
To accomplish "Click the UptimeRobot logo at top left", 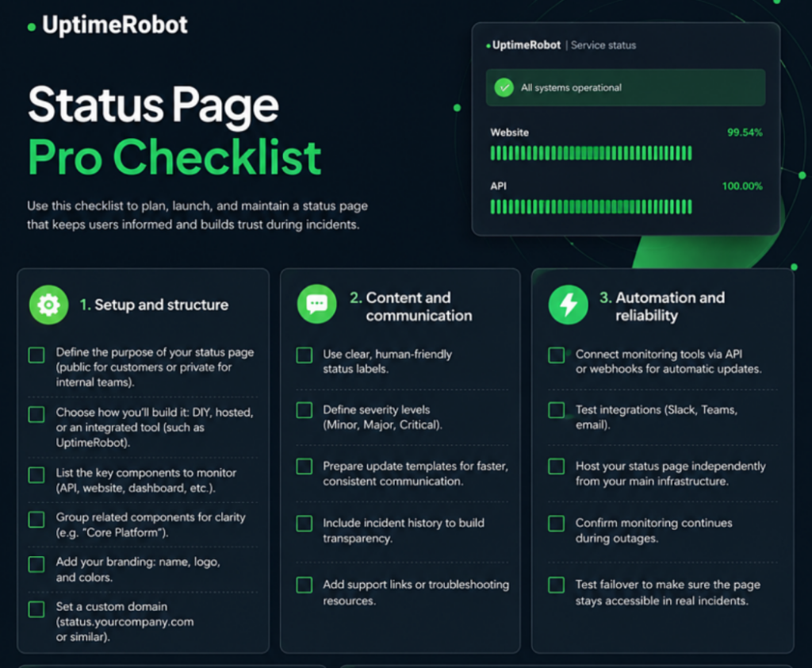I will (x=108, y=25).
